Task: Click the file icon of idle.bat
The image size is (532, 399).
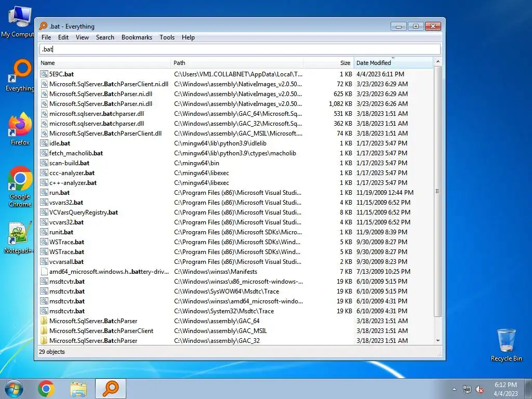Action: pos(44,143)
